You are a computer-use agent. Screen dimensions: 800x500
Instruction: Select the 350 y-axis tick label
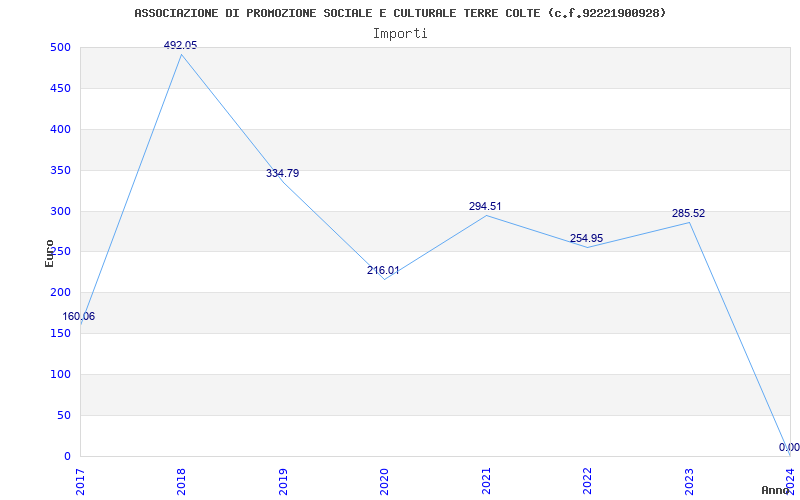60,170
